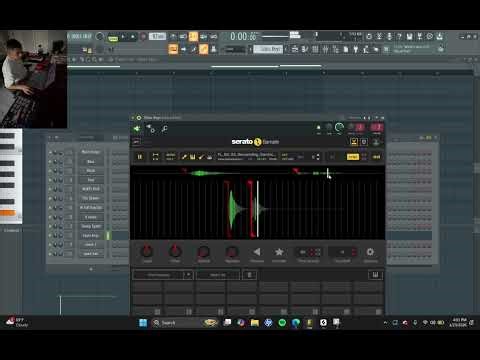This screenshot has height=360, width=480.
Task: Click the Release knob in Serato Sample
Action: (232, 252)
